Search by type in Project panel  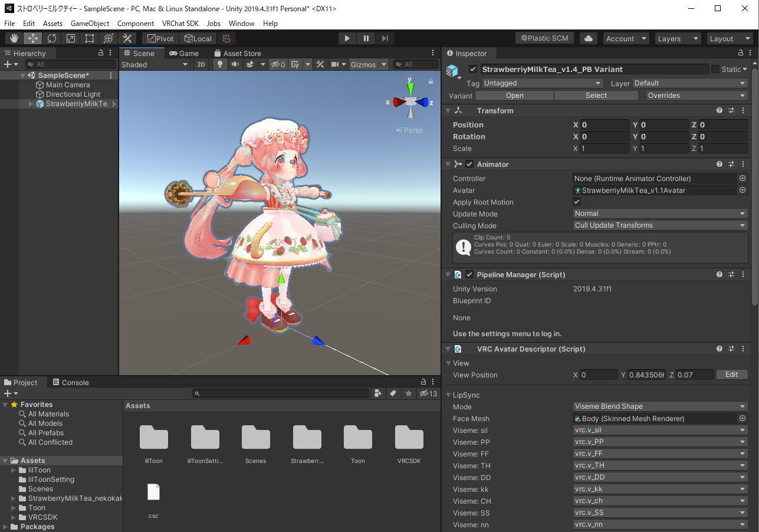coord(378,393)
